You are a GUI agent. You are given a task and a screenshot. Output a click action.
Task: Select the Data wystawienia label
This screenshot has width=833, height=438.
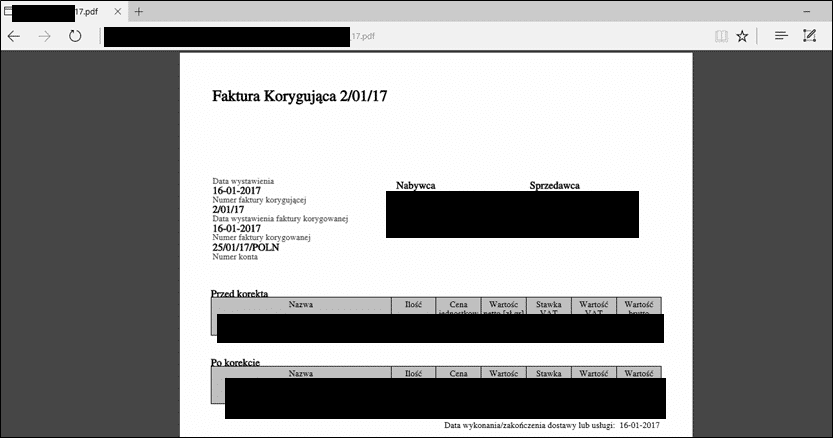pyautogui.click(x=243, y=181)
